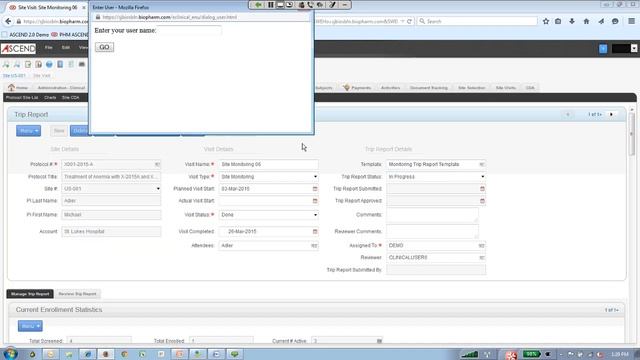Expand the Visit Status dropdown
The height and width of the screenshot is (360, 640).
click(x=315, y=215)
